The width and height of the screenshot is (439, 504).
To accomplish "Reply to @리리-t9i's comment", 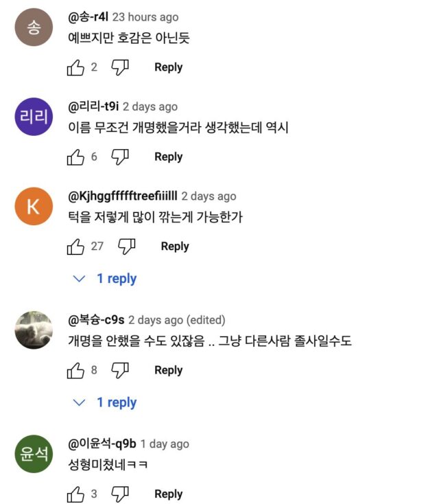I will (x=168, y=157).
